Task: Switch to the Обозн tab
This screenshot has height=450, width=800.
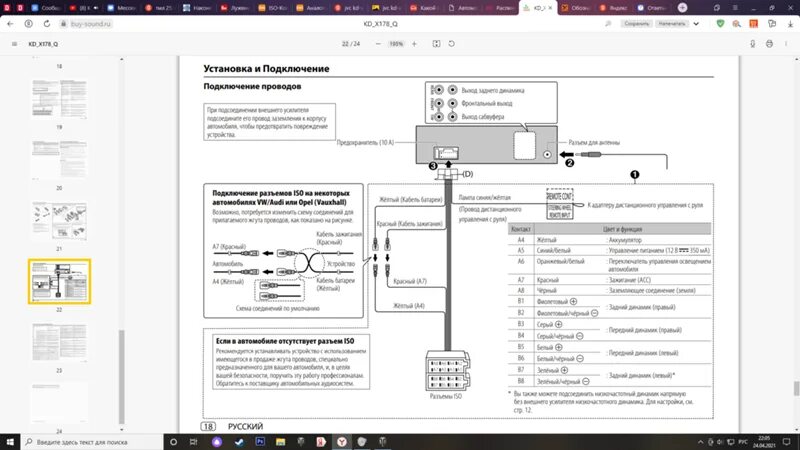Action: click(x=576, y=8)
